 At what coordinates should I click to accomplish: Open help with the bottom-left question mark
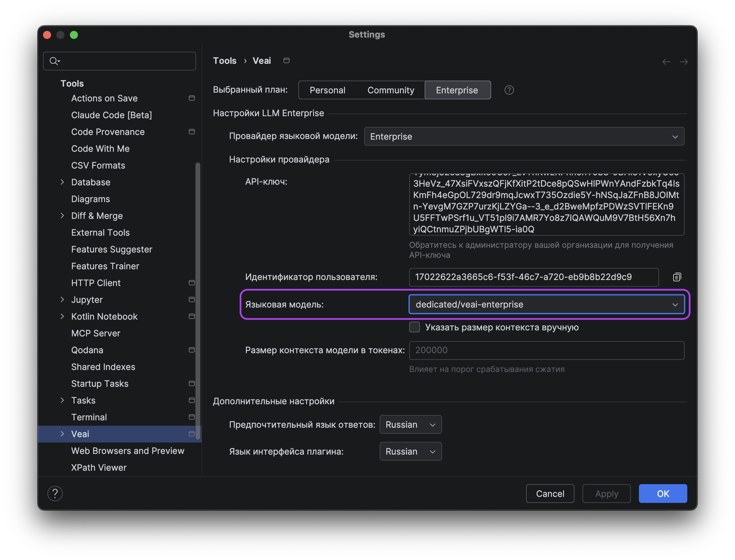click(55, 493)
